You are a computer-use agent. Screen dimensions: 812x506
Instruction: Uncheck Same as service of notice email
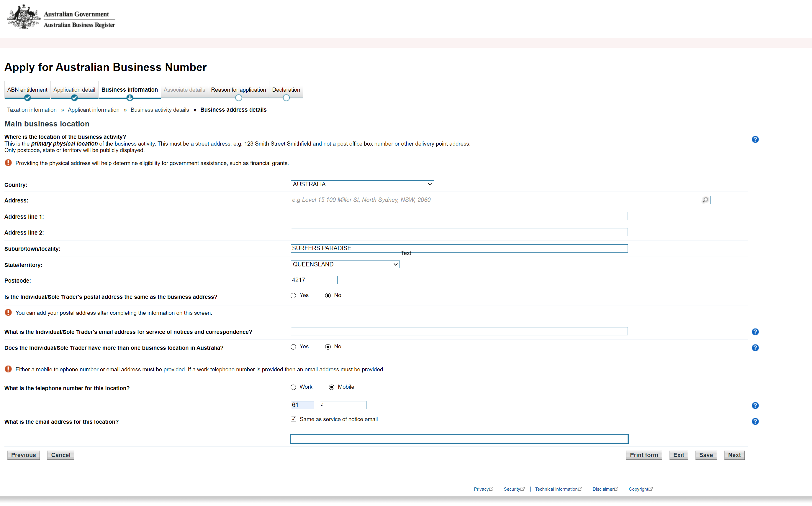click(294, 419)
